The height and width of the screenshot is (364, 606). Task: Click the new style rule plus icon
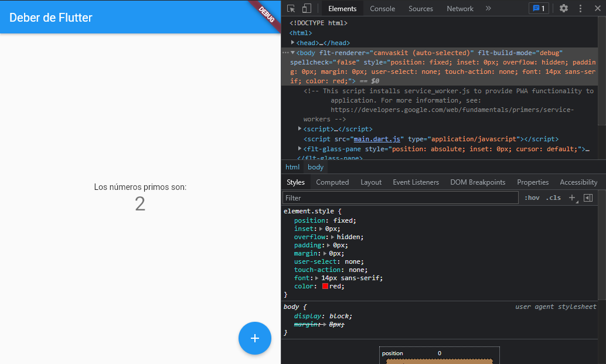[x=572, y=198]
